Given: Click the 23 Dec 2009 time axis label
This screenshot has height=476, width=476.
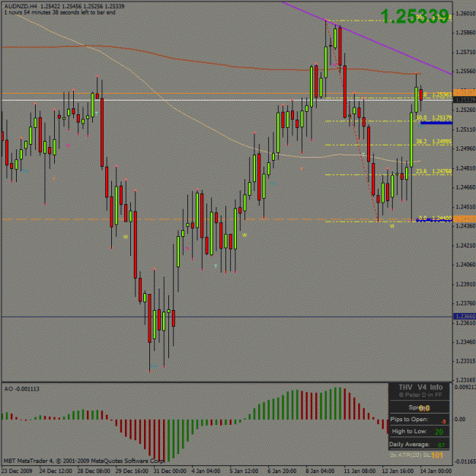Looking at the screenshot, I should [x=17, y=471].
